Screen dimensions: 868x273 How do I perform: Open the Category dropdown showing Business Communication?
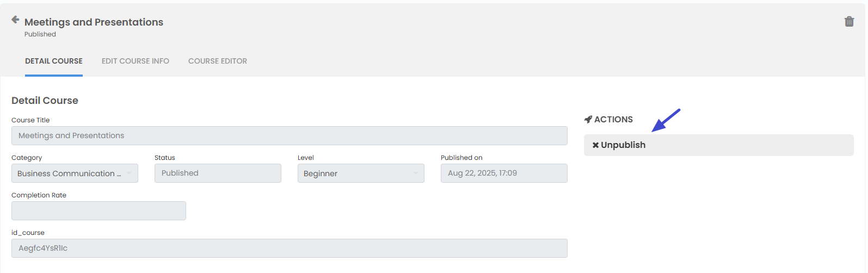pyautogui.click(x=75, y=173)
